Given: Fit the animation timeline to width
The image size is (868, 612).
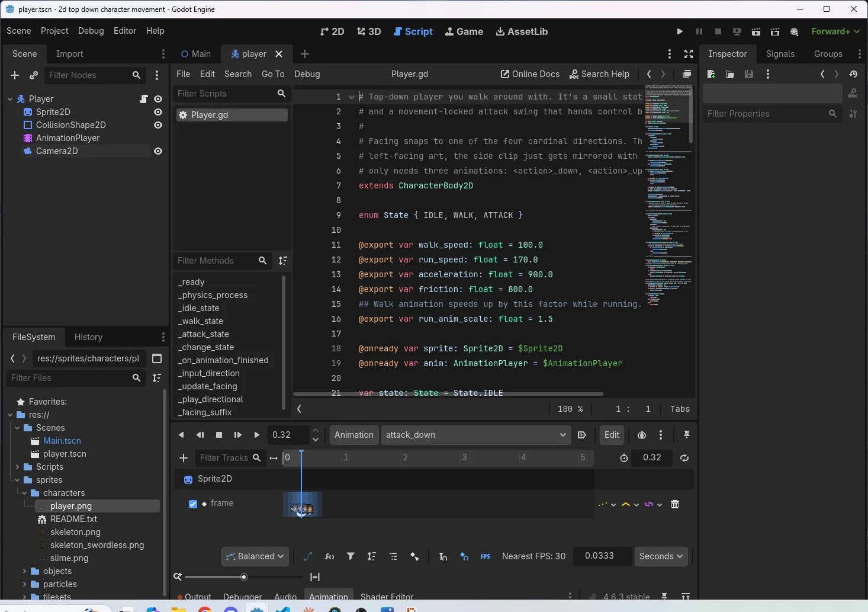Looking at the screenshot, I should click(x=315, y=577).
